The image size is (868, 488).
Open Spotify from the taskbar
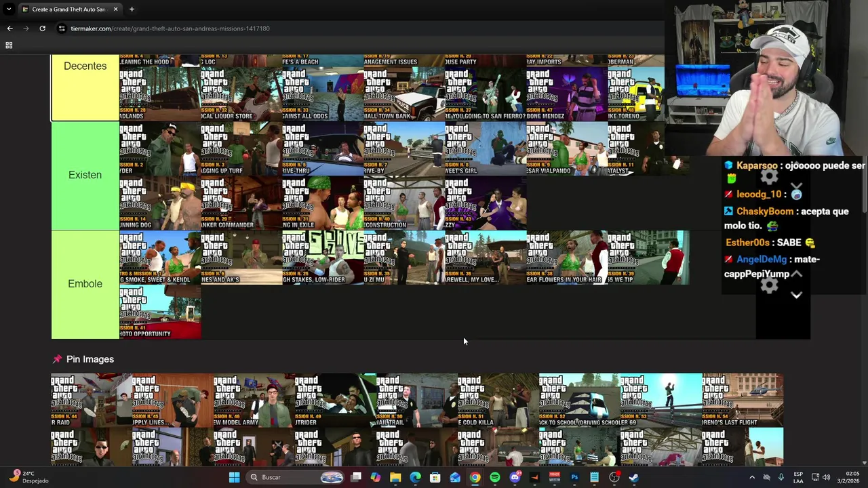[495, 477]
